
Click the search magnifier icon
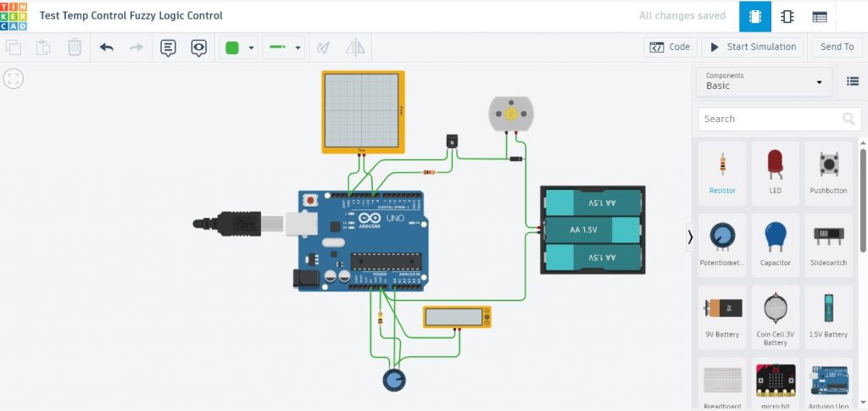[x=848, y=119]
